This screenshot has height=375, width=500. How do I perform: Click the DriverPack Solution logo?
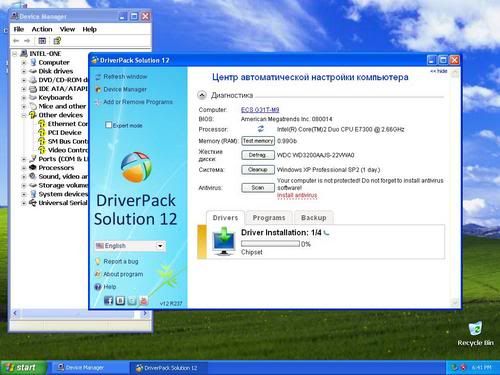[x=136, y=167]
